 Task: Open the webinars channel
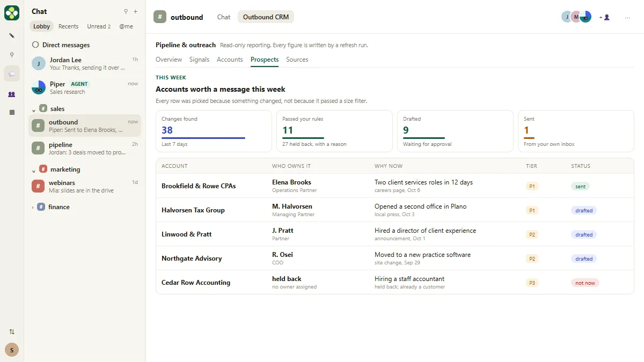point(85,186)
